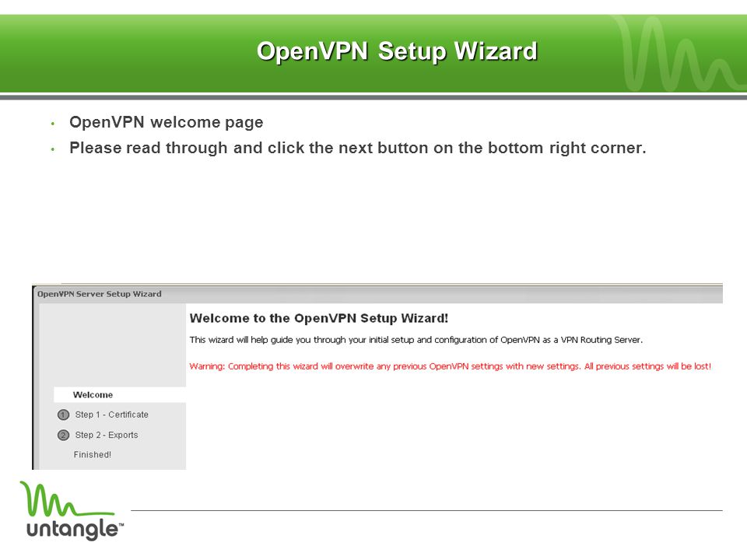Select the highlighted Welcome step in sidebar
747x560 pixels.
(120, 395)
